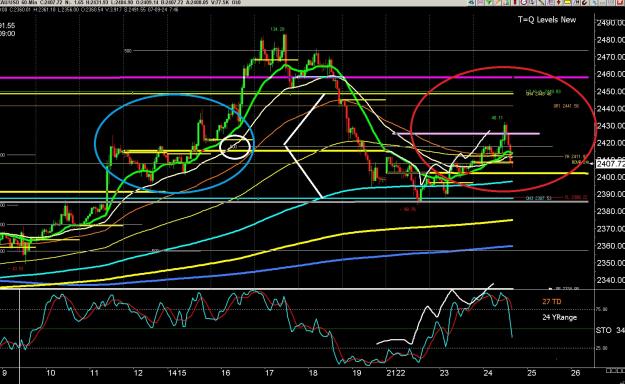
Task: Click the 27 TD indicator label
Action: [552, 301]
